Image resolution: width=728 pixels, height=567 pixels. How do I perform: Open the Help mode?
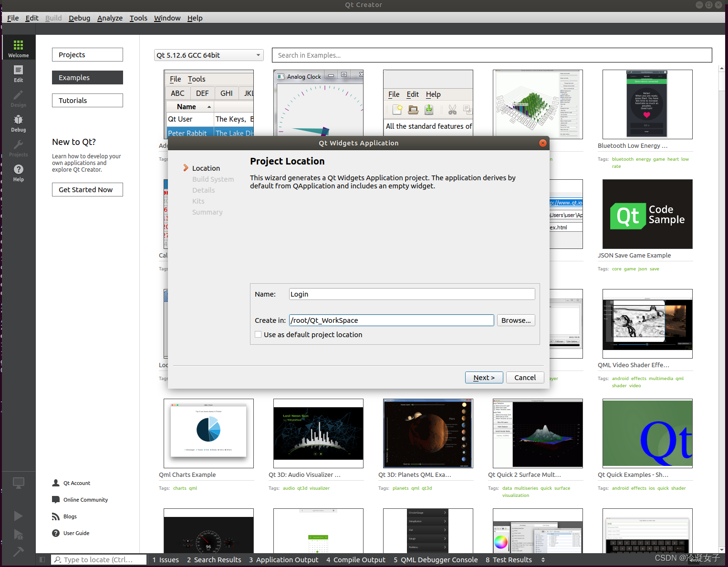(x=18, y=172)
